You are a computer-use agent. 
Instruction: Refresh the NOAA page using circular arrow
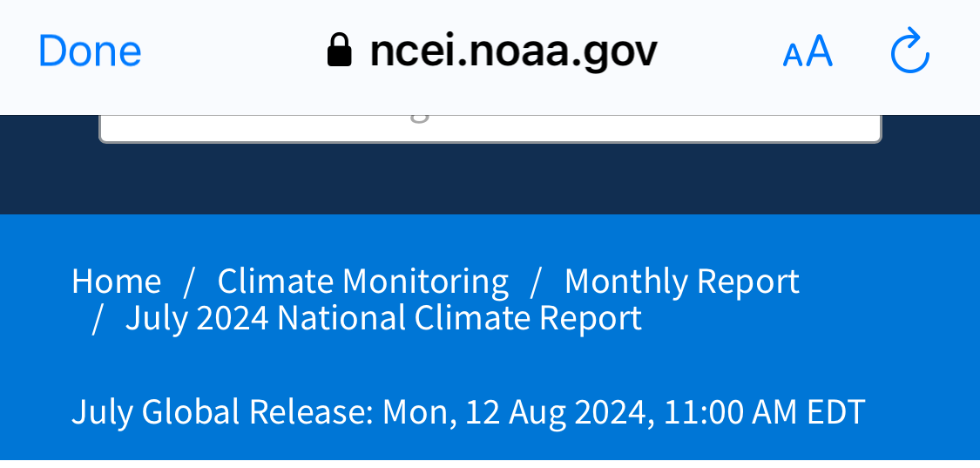point(909,50)
